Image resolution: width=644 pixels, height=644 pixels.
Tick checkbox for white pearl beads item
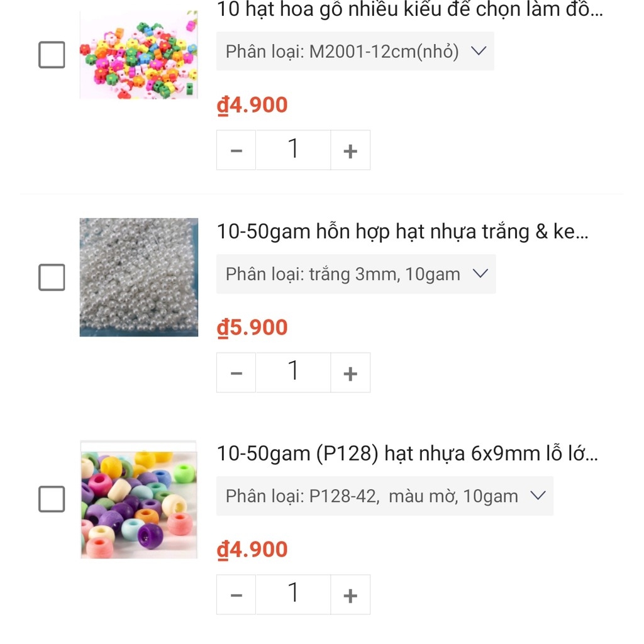coord(52,277)
